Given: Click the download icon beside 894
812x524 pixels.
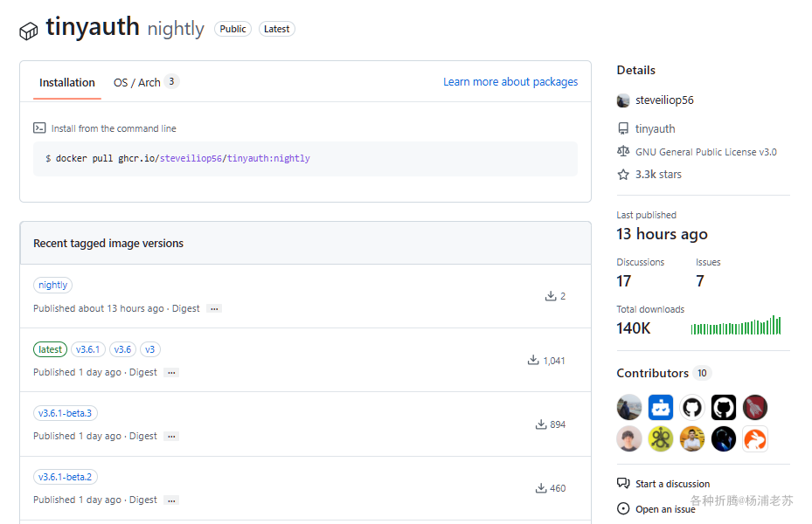Looking at the screenshot, I should point(541,424).
